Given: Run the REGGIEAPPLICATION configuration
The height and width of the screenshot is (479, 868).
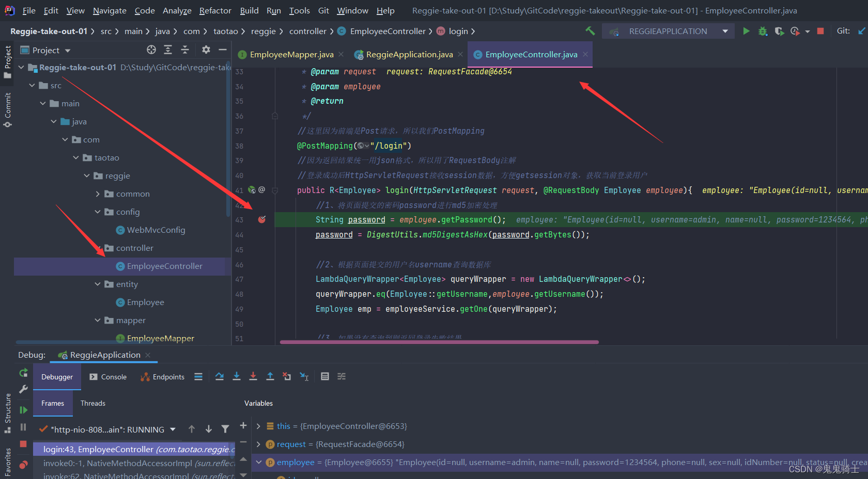Looking at the screenshot, I should [x=746, y=31].
